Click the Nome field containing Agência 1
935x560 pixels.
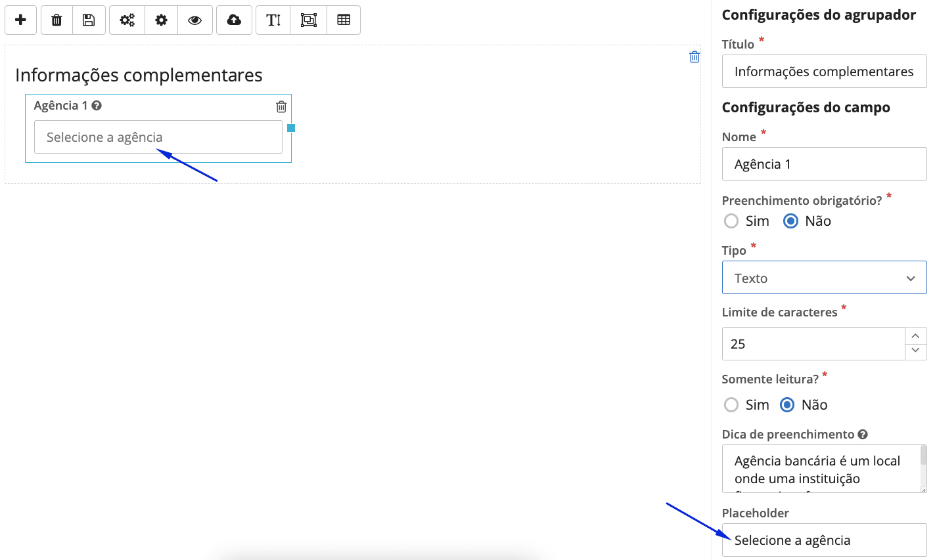click(x=824, y=164)
